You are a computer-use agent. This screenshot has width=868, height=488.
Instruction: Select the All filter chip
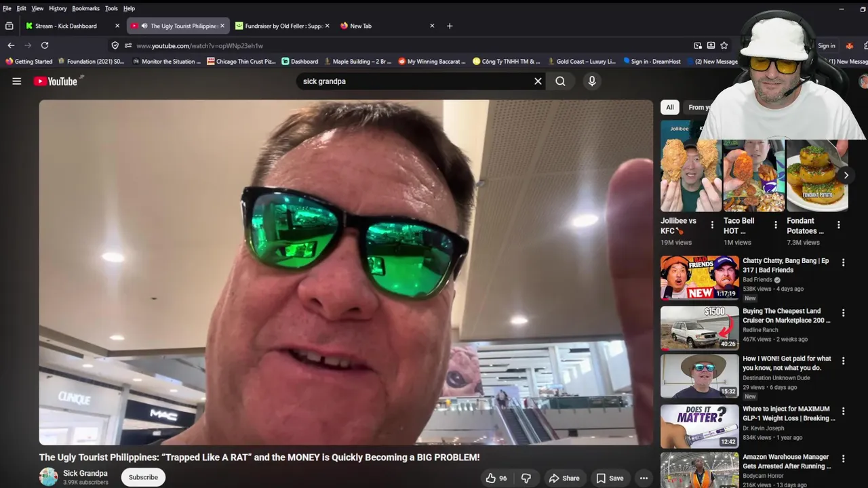[670, 107]
